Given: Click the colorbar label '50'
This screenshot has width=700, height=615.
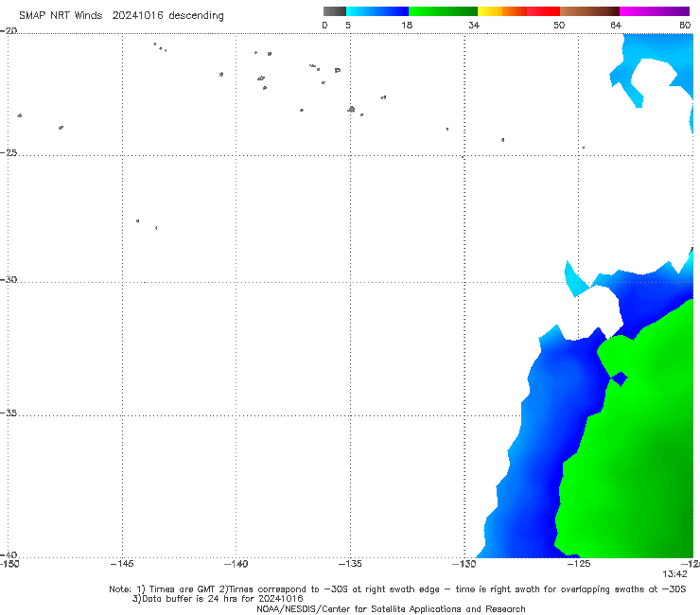Looking at the screenshot, I should pyautogui.click(x=559, y=25).
